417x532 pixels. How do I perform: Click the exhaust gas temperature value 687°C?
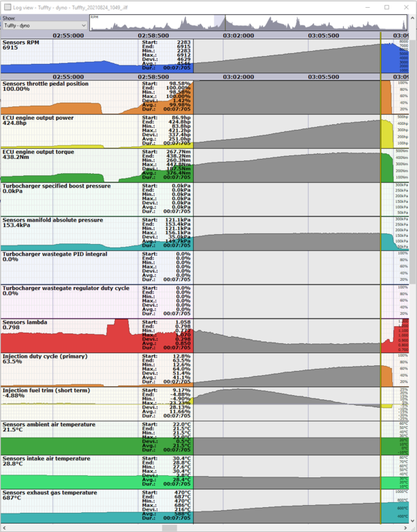(x=11, y=498)
